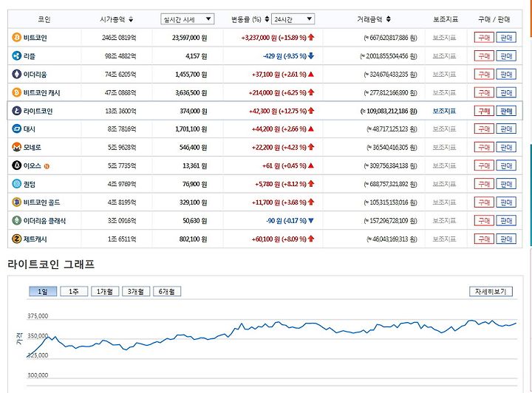Image resolution: width=532 pixels, height=393 pixels.
Task: Select the 3개월 chart range tab
Action: [x=136, y=291]
